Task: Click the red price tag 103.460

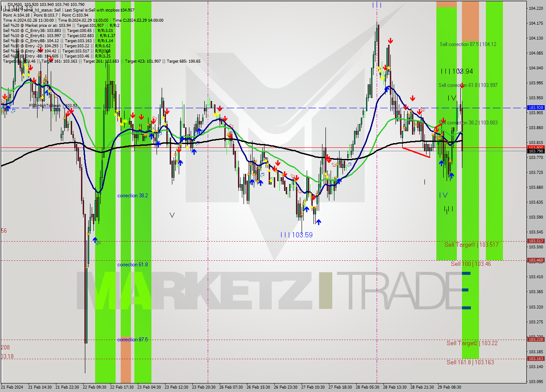Action: click(536, 260)
